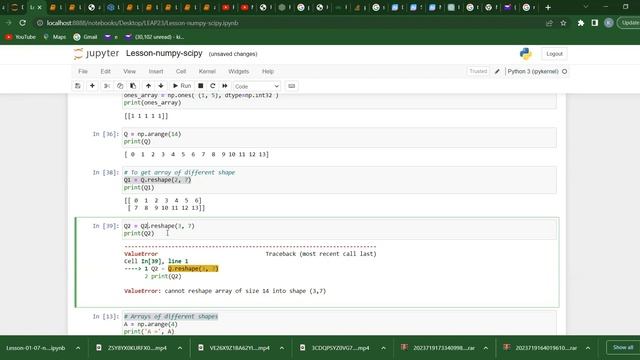640x360 pixels.
Task: Rename notebook title Lesson-numpy-scipy
Action: (164, 53)
